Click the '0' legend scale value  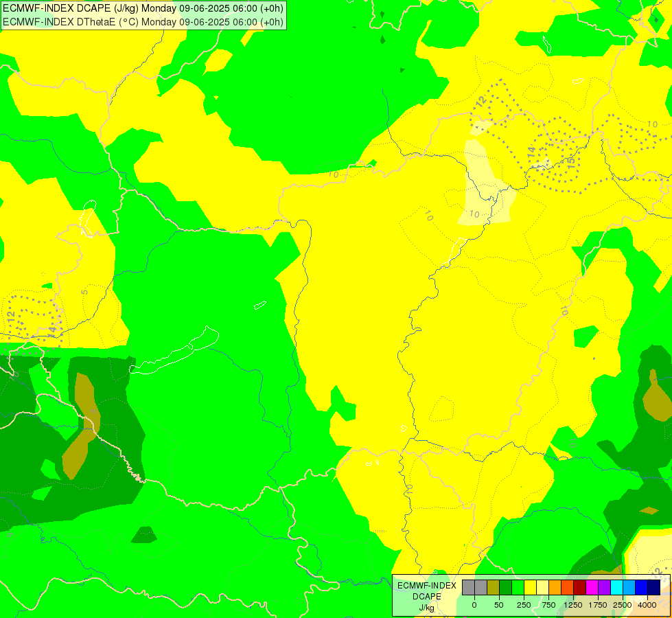pyautogui.click(x=474, y=605)
